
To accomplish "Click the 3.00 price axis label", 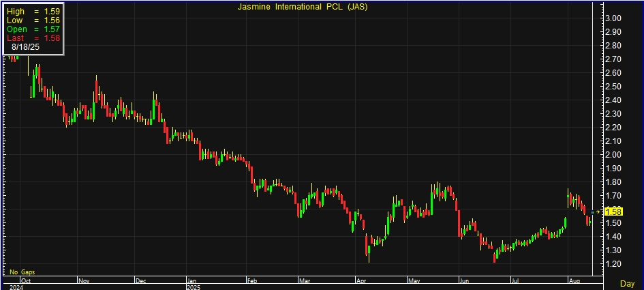I will (x=613, y=18).
